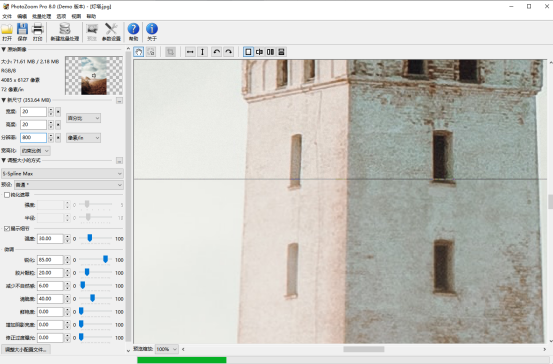Open the width/height unit dropdown
The height and width of the screenshot is (364, 553).
tap(84, 118)
